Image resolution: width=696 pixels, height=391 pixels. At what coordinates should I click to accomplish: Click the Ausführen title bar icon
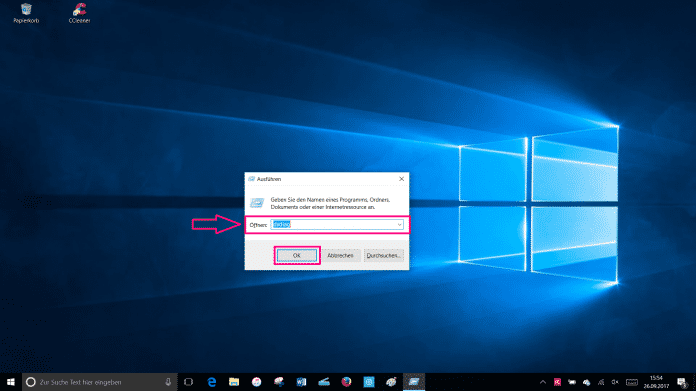(x=252, y=179)
